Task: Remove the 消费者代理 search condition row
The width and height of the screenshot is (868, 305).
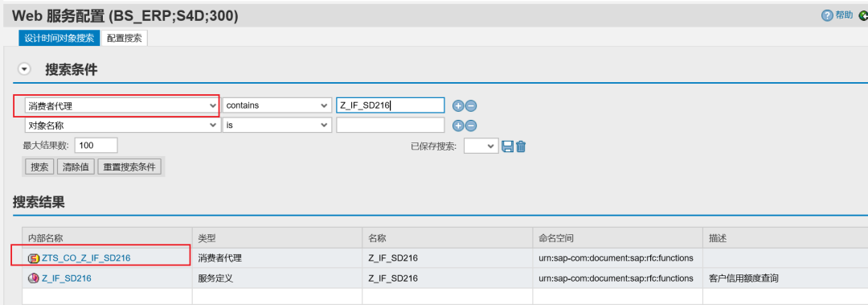Action: (471, 105)
